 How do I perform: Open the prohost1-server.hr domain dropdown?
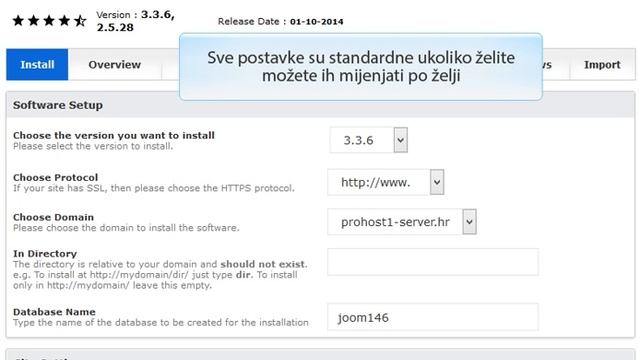(x=402, y=222)
